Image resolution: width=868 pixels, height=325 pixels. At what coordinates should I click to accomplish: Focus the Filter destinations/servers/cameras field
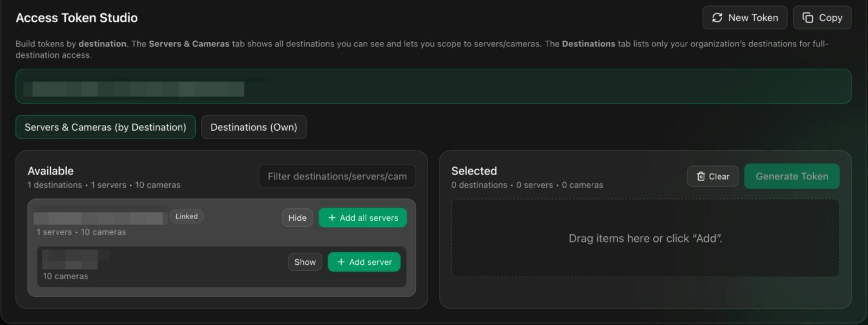pyautogui.click(x=337, y=176)
